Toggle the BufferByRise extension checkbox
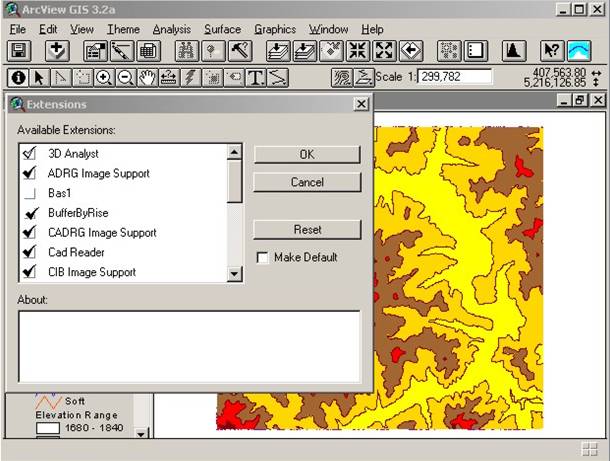Image resolution: width=610 pixels, height=461 pixels. click(31, 212)
